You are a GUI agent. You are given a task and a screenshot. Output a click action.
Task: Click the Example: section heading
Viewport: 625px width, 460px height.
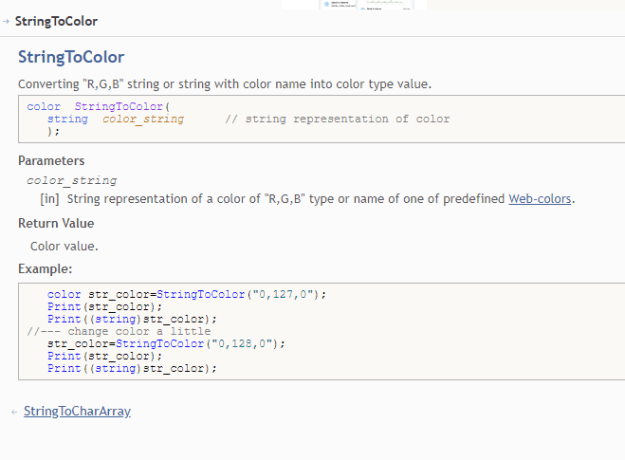[x=45, y=269]
